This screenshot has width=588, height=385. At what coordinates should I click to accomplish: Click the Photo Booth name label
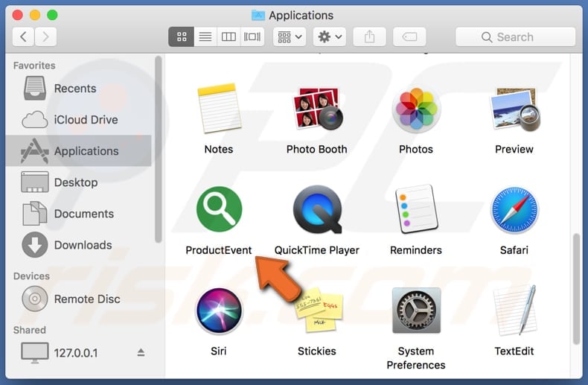pos(317,150)
